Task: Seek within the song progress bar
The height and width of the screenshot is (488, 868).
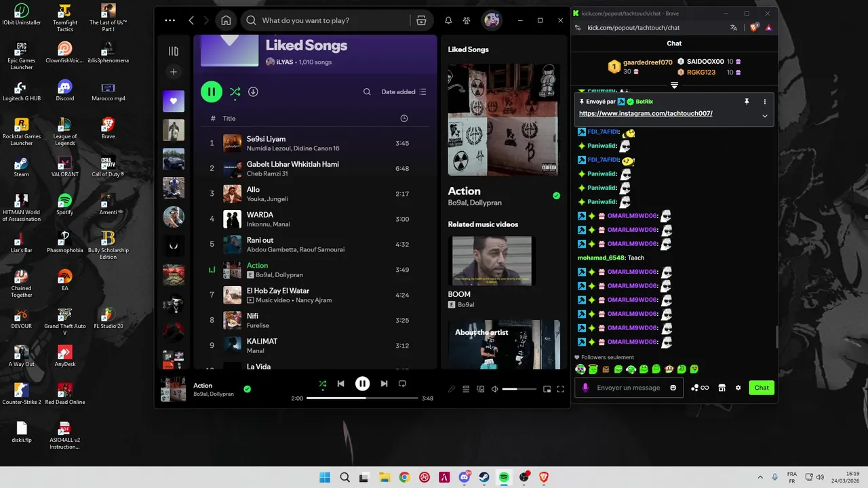Action: [362, 398]
